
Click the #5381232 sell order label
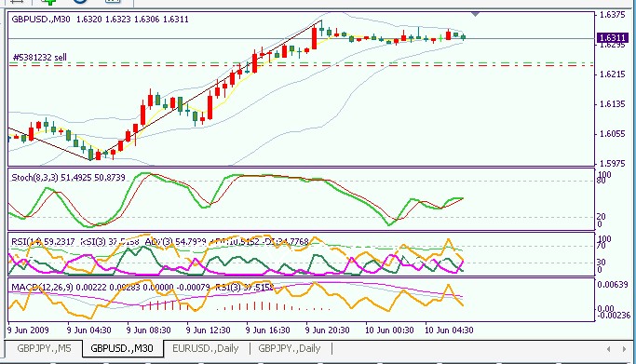click(x=40, y=57)
